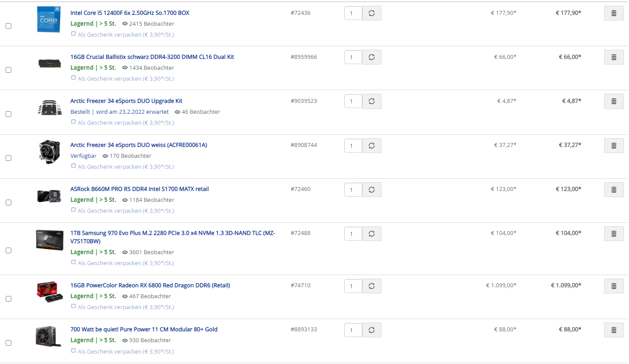The image size is (629, 364).
Task: Click the be quiet! power supply thumbnail
Action: tap(48, 337)
